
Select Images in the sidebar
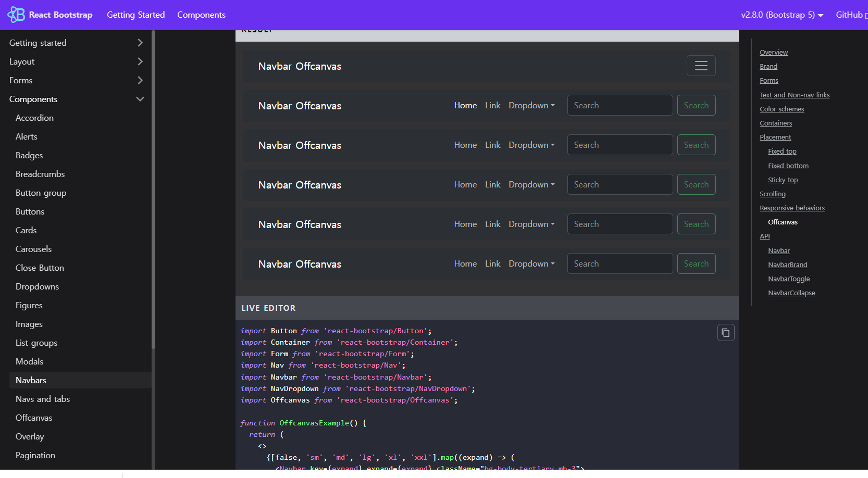pos(29,324)
